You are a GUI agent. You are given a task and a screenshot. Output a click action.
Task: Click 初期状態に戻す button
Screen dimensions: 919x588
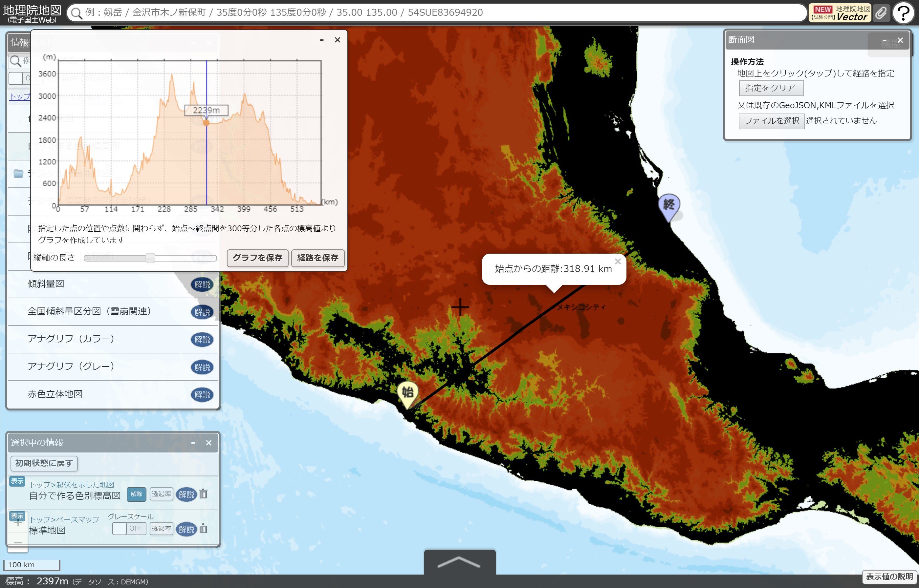click(44, 464)
